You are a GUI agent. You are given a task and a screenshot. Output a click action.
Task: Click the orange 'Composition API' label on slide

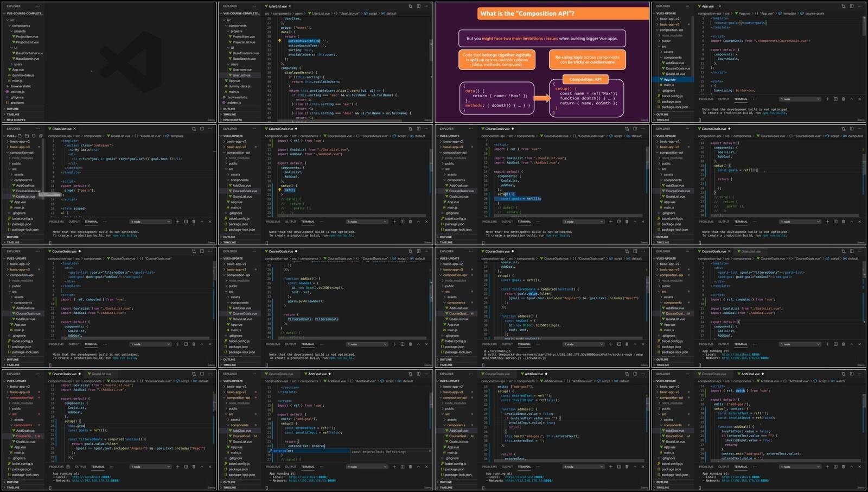pyautogui.click(x=585, y=79)
